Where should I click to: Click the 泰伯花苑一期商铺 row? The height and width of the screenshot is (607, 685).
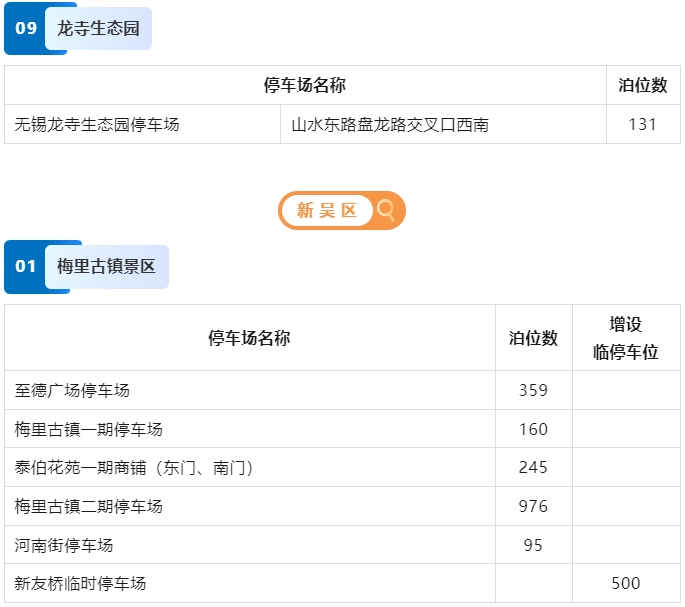point(342,467)
